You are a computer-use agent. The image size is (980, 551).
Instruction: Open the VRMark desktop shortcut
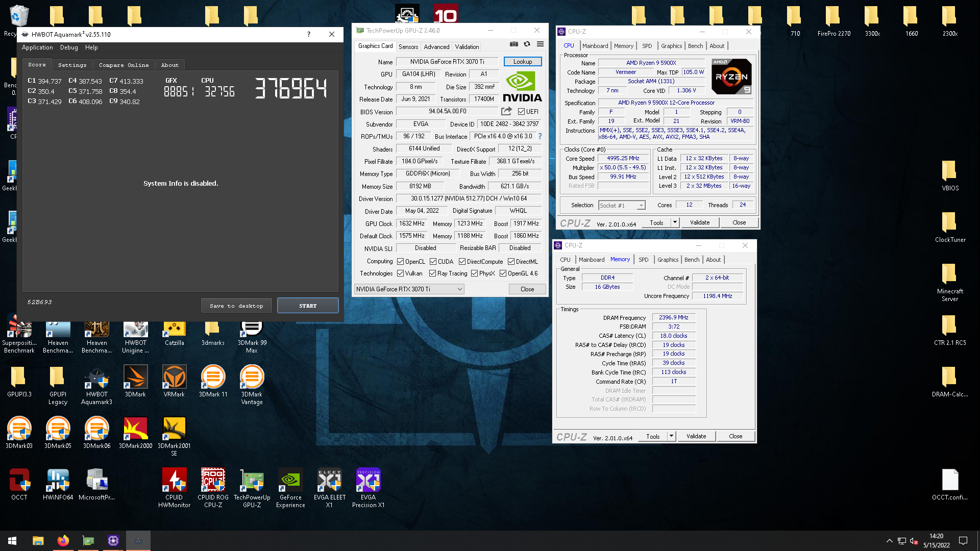(174, 381)
